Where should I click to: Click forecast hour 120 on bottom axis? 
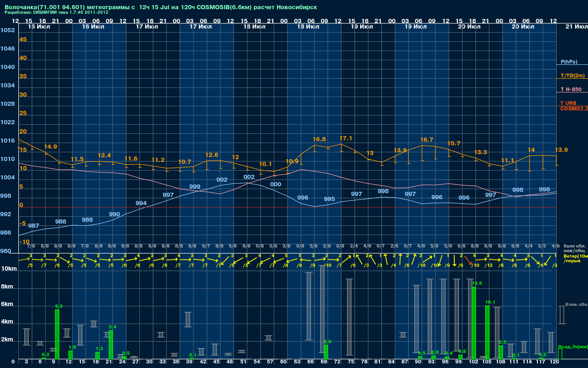tap(554, 362)
